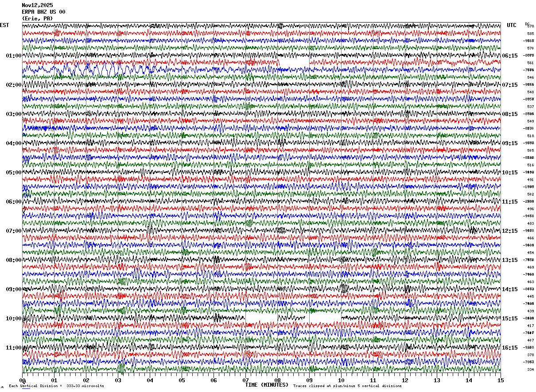Viewport: 536px width, 392px height.
Task: Select the 03:00 EST time label
Action: pos(13,114)
